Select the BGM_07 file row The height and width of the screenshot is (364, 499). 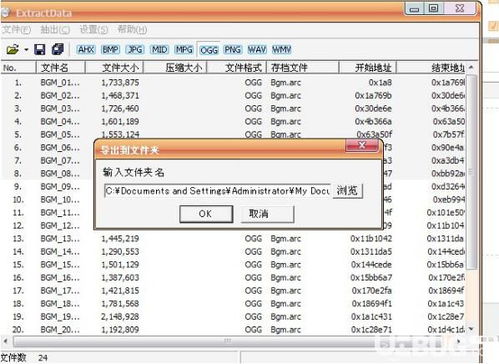tap(48, 161)
